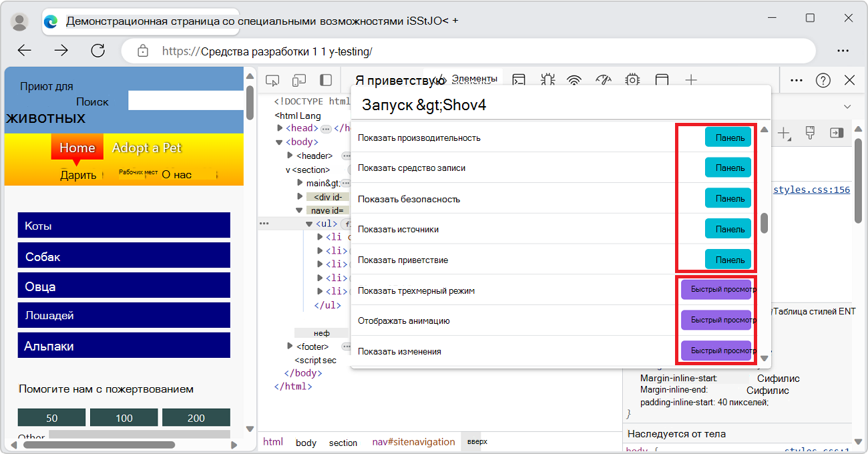The height and width of the screenshot is (454, 868).
Task: Click the Собак link
Action: click(124, 256)
